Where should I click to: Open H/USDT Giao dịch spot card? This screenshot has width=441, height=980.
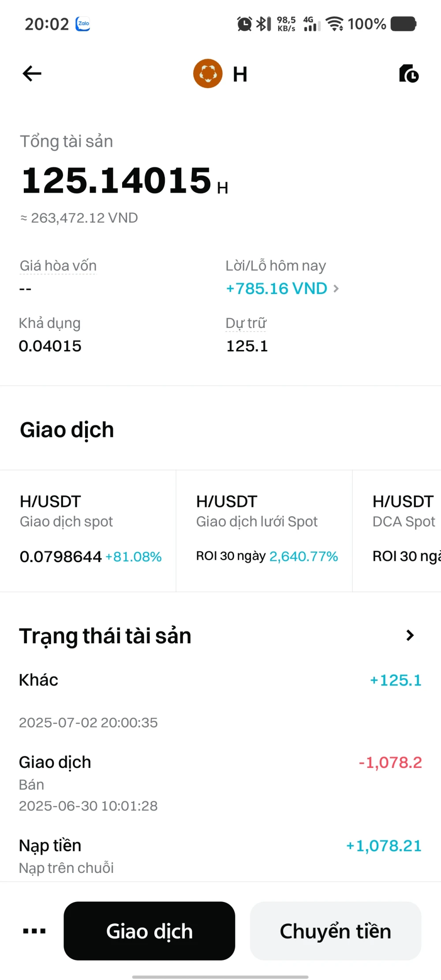[88, 531]
